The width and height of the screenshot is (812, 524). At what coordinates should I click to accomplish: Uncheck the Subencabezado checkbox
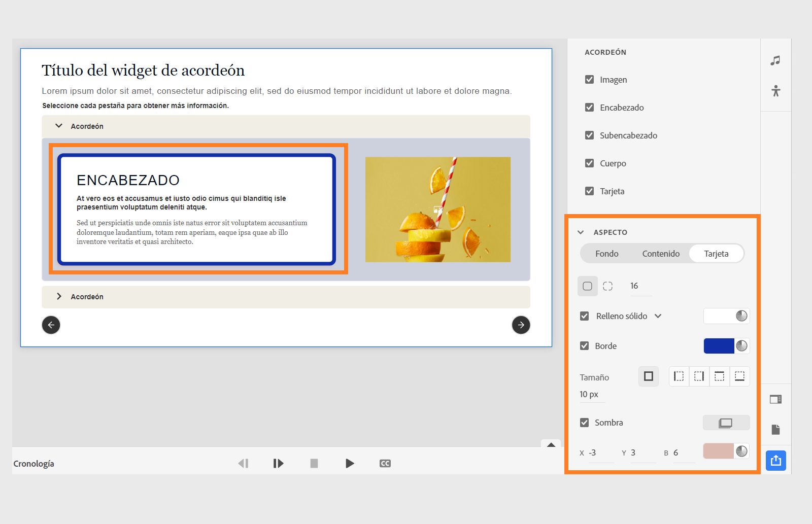(589, 135)
